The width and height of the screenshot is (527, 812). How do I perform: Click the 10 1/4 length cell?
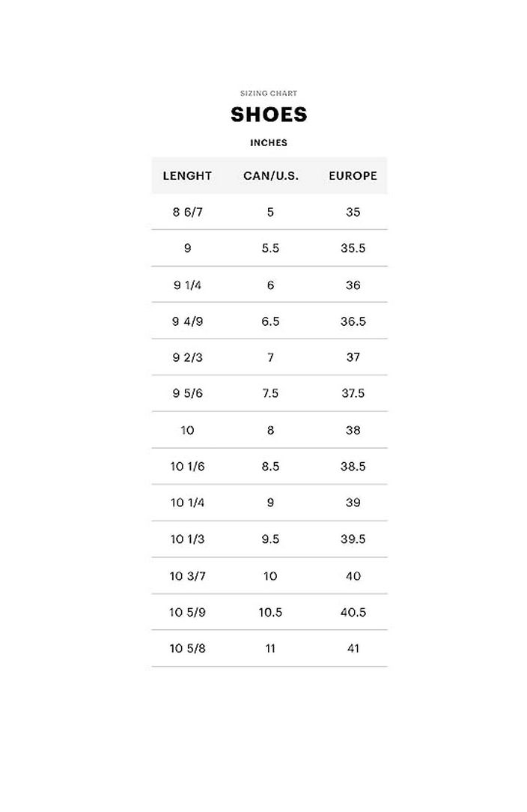187,503
